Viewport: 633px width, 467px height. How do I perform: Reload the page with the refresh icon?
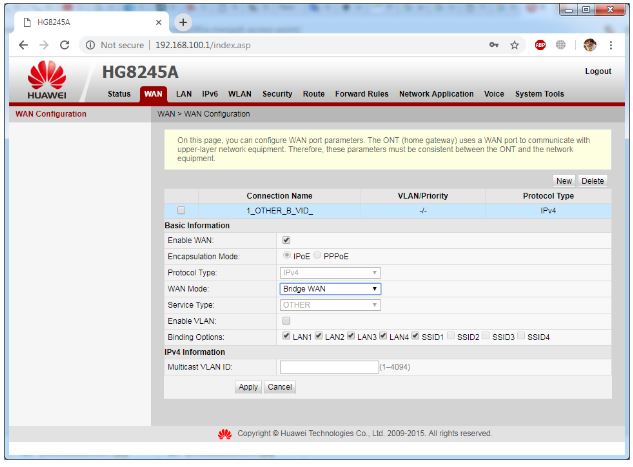(x=64, y=45)
